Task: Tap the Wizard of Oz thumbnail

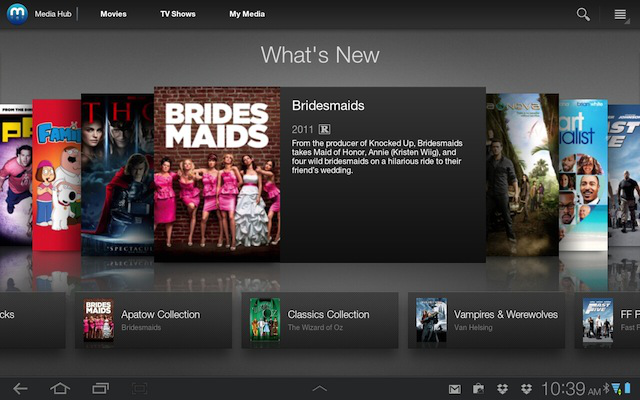Action: [265, 320]
